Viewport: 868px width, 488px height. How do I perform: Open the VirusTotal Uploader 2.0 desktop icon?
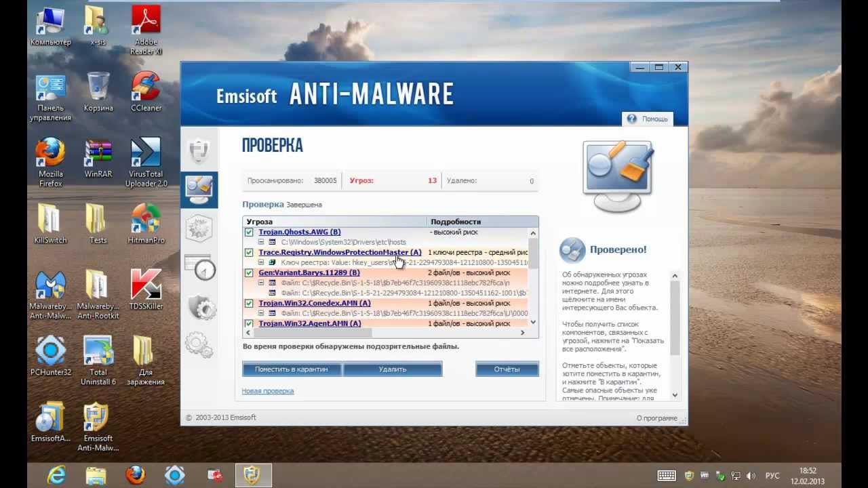pos(146,163)
